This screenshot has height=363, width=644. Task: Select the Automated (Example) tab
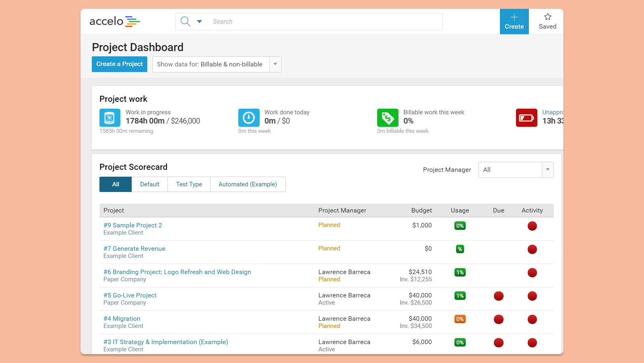tap(248, 184)
